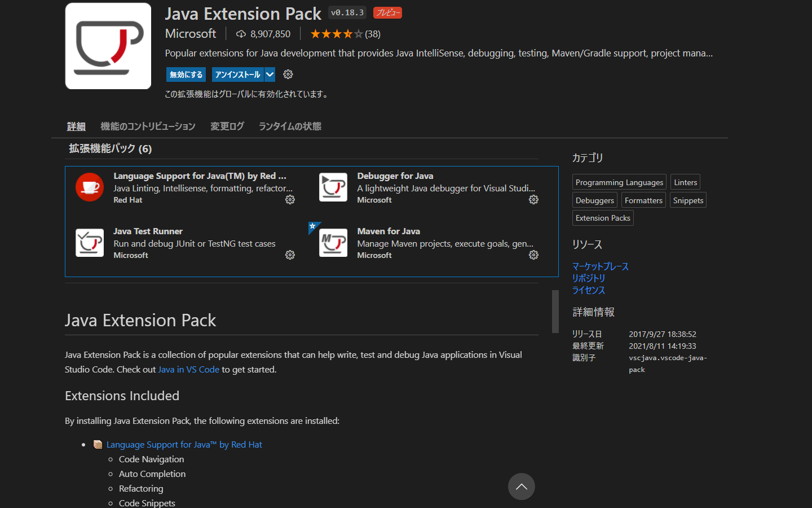812x508 pixels.
Task: Click the Maven for Java extension icon
Action: 333,243
